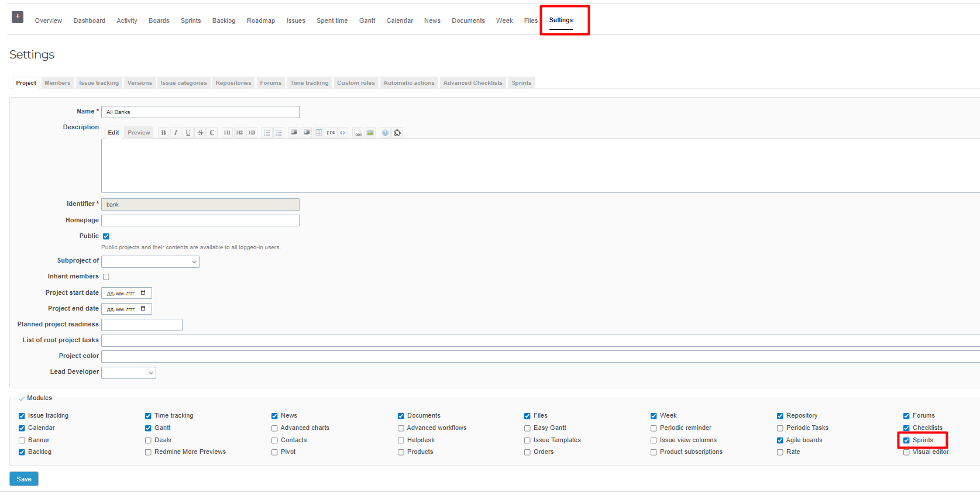Insert an image into the description

click(x=370, y=133)
